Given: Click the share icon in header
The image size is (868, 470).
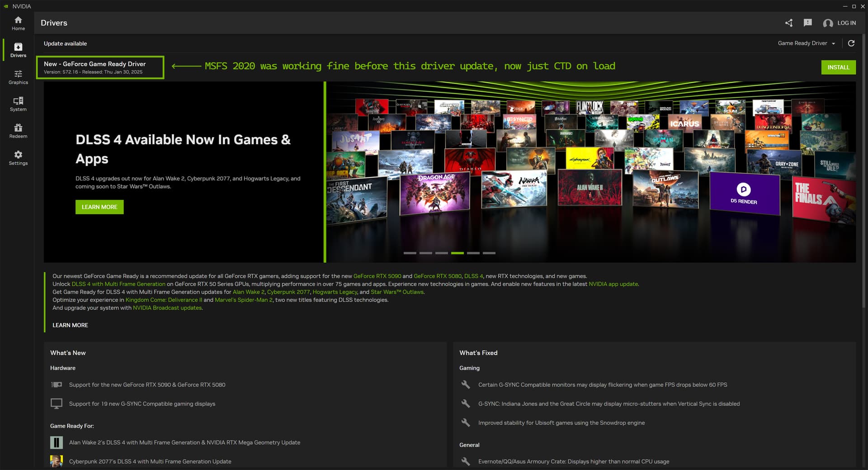Looking at the screenshot, I should pos(789,23).
